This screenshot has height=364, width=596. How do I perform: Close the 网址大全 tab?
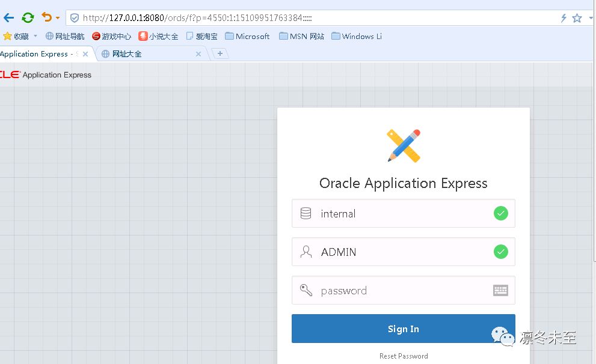tap(199, 54)
